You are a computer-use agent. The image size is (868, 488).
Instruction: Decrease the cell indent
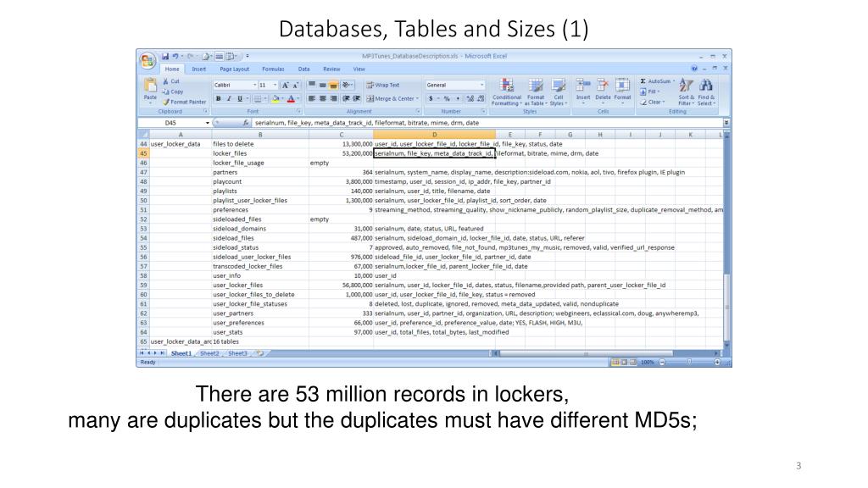click(346, 98)
